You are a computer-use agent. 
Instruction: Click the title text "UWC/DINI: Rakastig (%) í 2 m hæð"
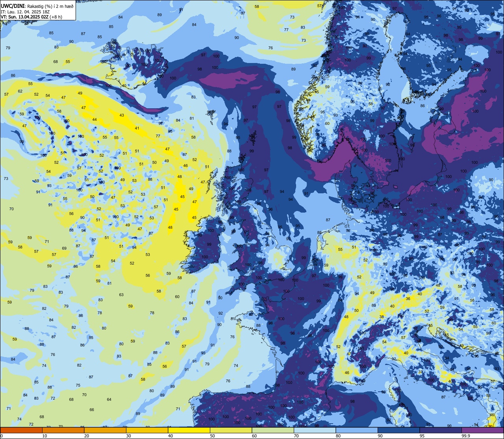(x=37, y=6)
